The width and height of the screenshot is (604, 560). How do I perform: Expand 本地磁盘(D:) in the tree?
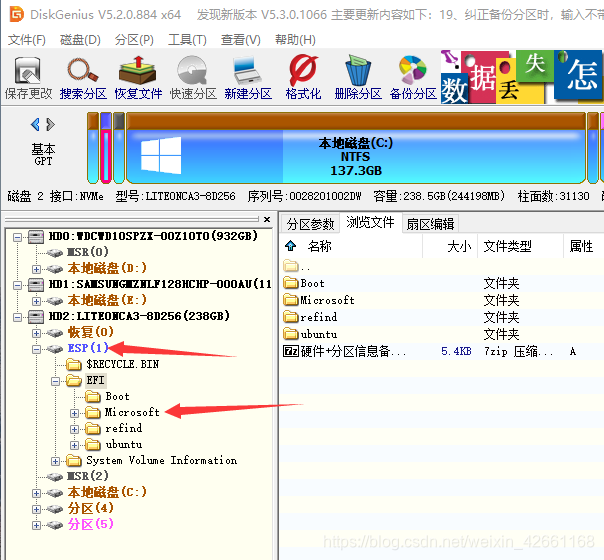pyautogui.click(x=37, y=269)
